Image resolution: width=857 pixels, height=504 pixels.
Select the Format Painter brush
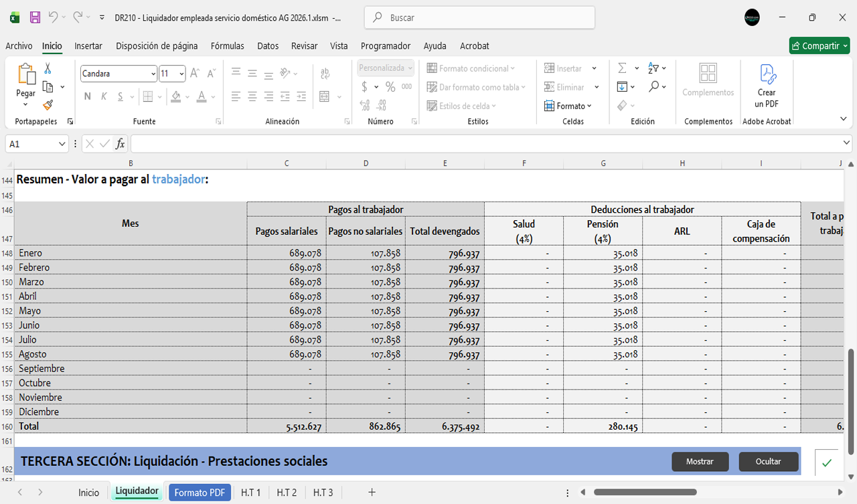48,105
